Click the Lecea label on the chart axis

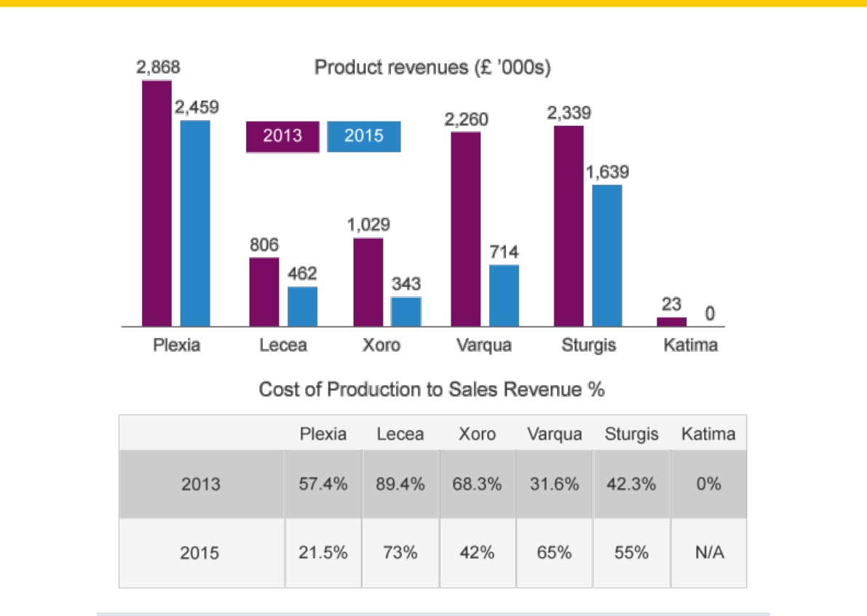coord(283,345)
